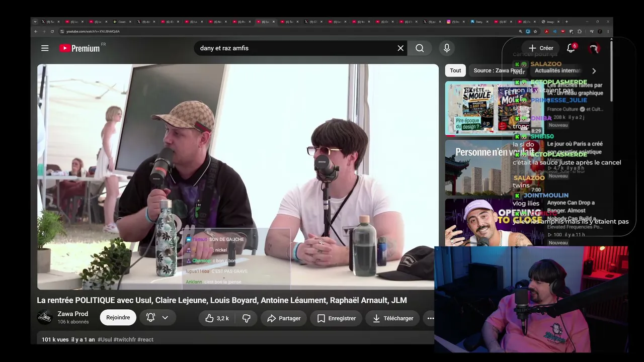Toggle the channel notification bell

[x=150, y=317]
